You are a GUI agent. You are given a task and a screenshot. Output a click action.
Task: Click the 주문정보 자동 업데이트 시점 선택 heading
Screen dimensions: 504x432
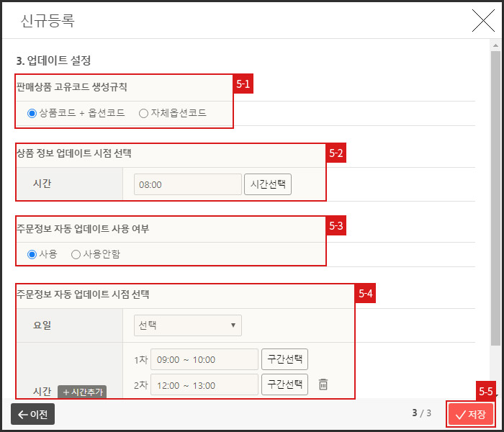(83, 294)
